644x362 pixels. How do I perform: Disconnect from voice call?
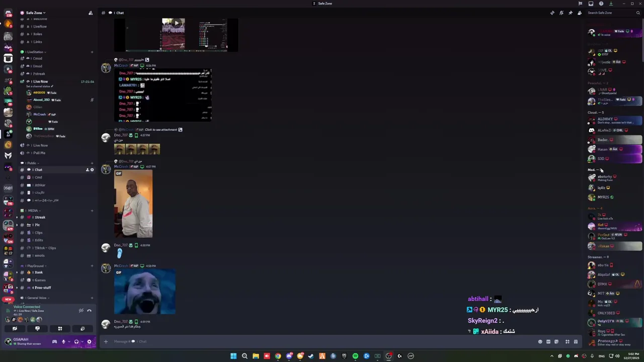click(x=89, y=310)
